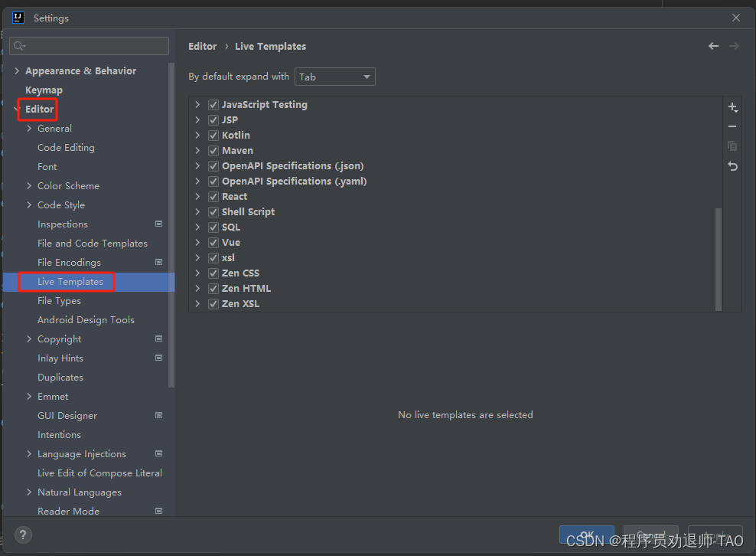Image resolution: width=756 pixels, height=556 pixels.
Task: Toggle the Vue template group checkbox
Action: coord(213,243)
